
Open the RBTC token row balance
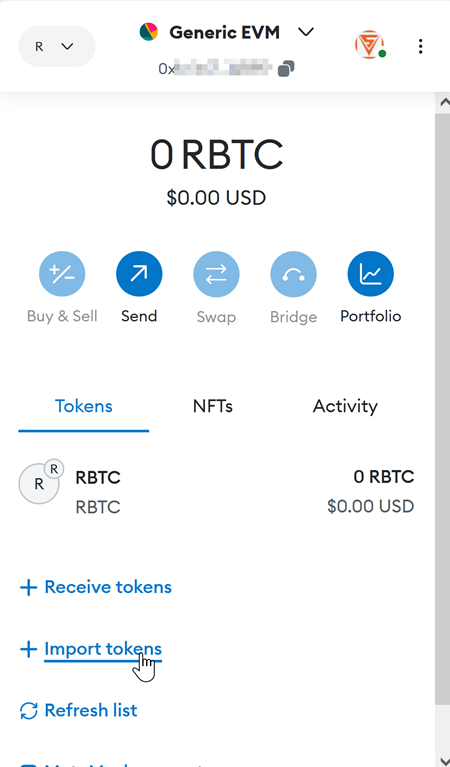(371, 492)
